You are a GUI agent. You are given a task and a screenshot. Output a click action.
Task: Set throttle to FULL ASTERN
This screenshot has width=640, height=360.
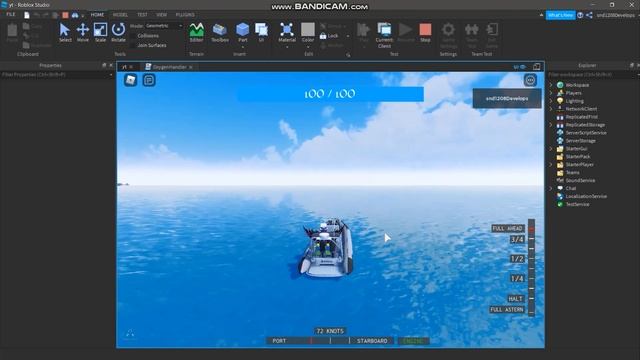[x=507, y=310]
